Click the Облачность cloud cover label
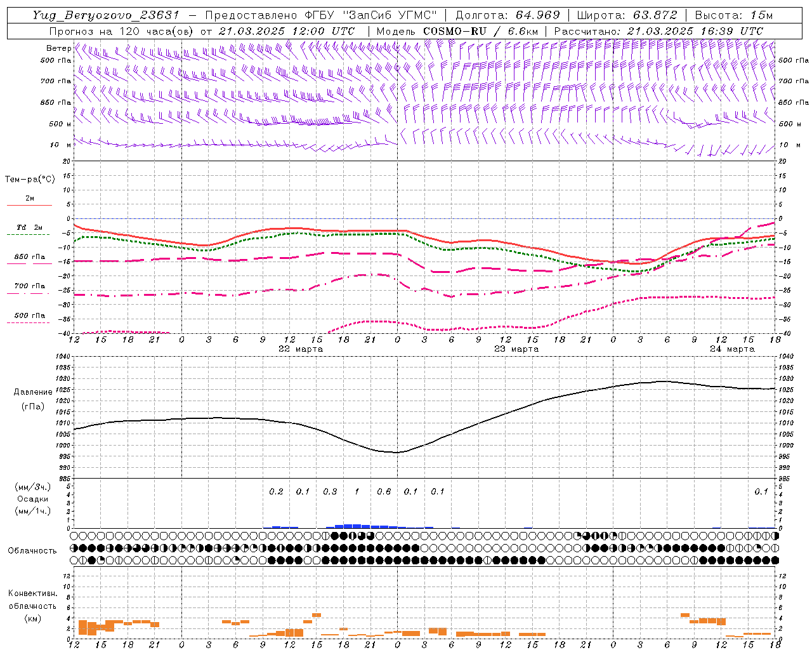Viewport: 812px width, 650px height. pyautogui.click(x=32, y=551)
